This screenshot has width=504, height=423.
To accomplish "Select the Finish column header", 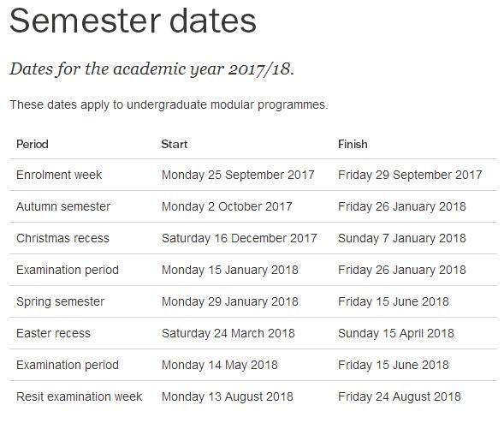I will pos(353,144).
